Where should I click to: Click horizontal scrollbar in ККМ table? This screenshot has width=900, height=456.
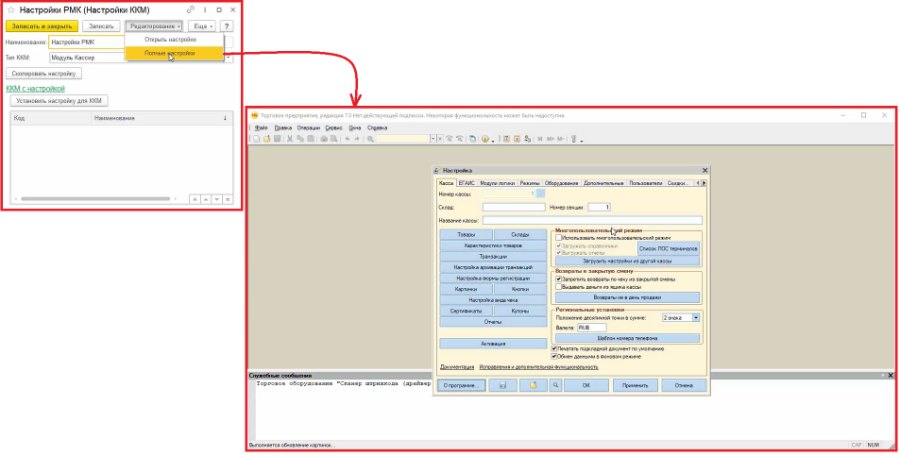click(95, 199)
